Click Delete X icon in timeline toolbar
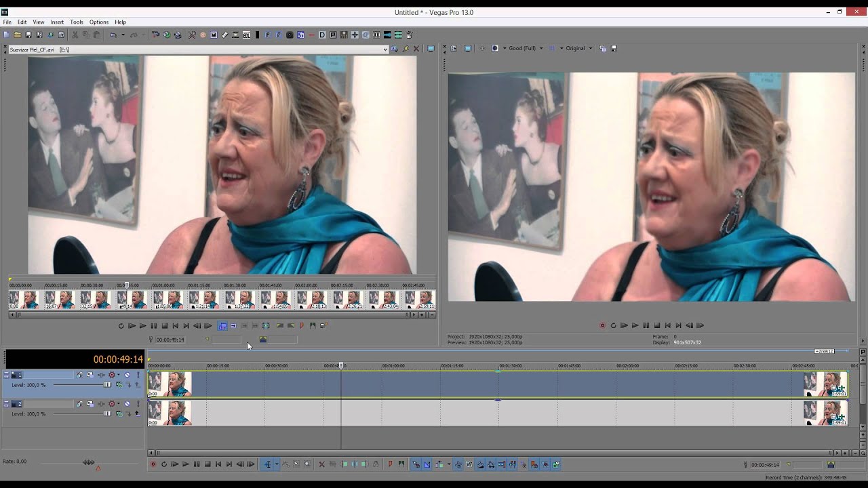The height and width of the screenshot is (488, 868). point(322,464)
